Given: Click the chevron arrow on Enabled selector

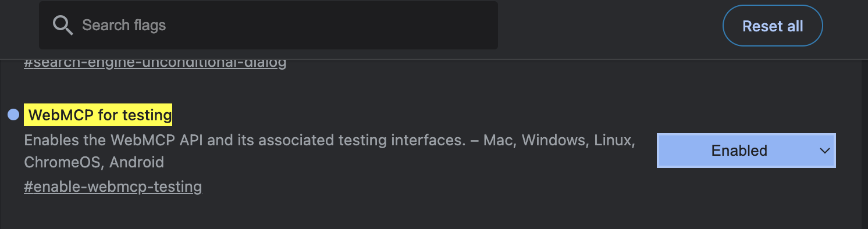Looking at the screenshot, I should [824, 151].
